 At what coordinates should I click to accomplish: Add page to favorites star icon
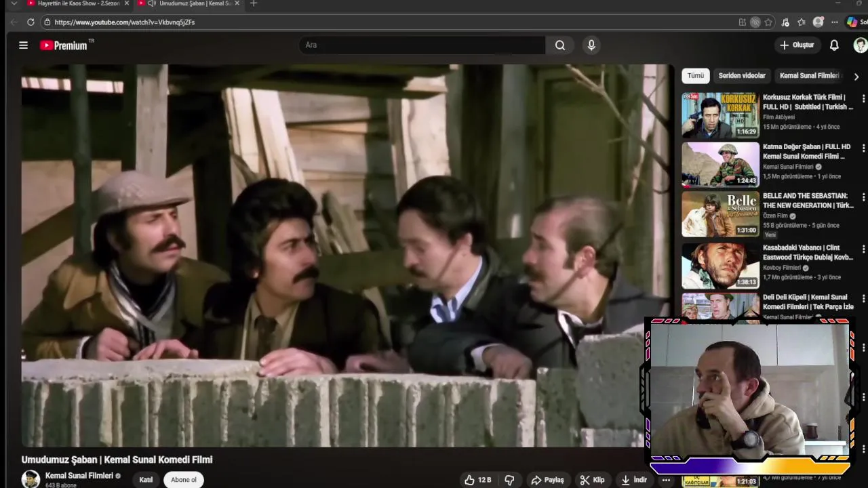[x=768, y=22]
